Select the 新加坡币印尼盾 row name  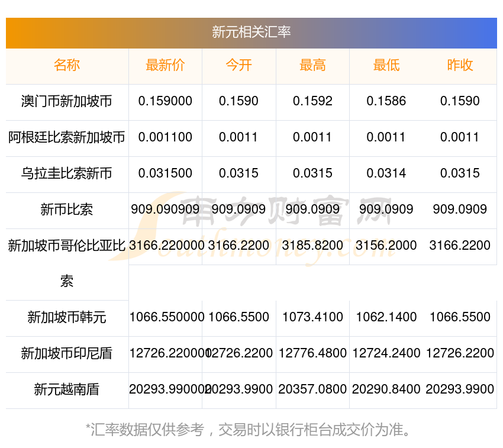(x=67, y=353)
